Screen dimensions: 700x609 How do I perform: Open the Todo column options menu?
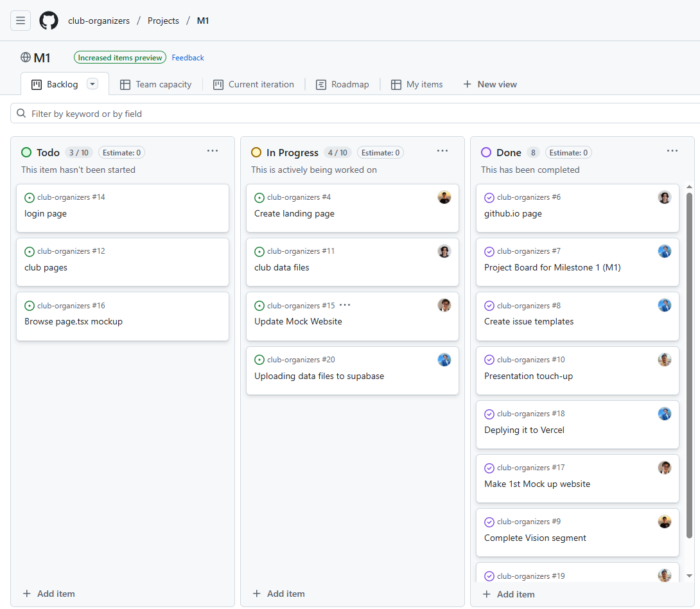click(x=213, y=151)
